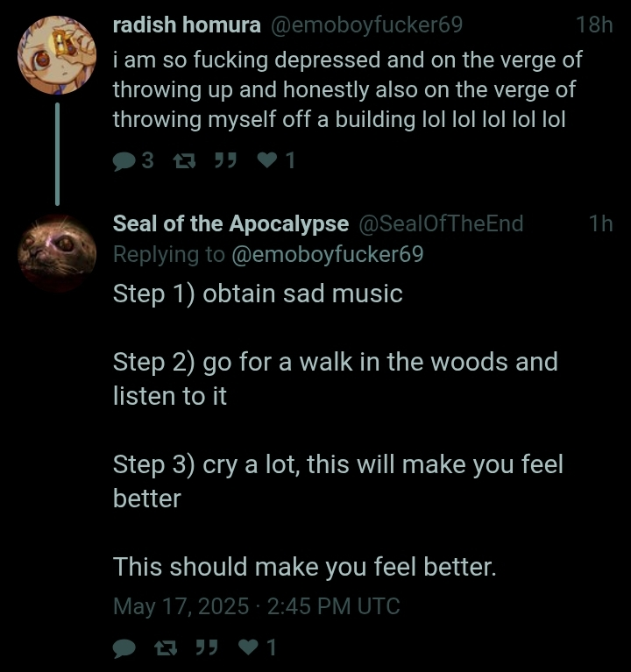
Task: Open the 1h timestamp on the reply
Action: 600,223
